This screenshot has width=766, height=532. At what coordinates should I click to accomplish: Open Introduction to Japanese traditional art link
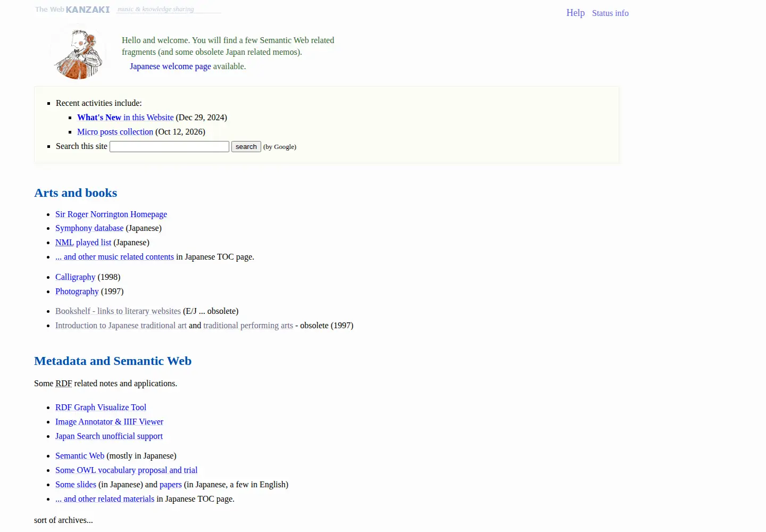(121, 326)
